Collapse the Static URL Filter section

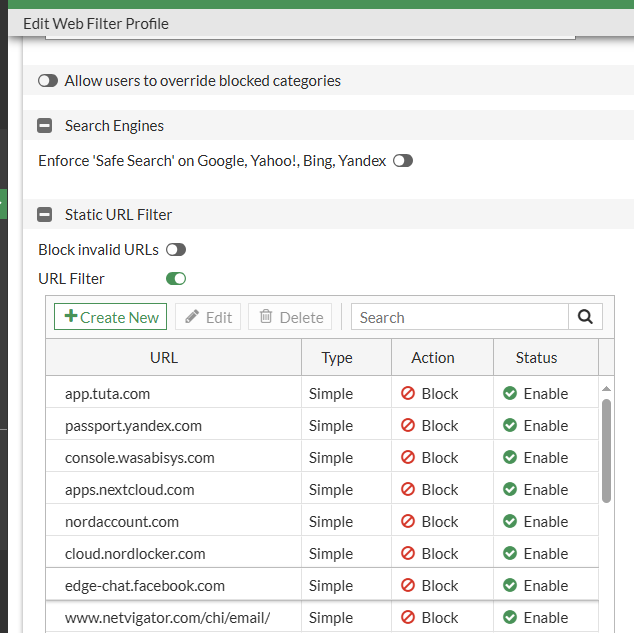pyautogui.click(x=45, y=214)
